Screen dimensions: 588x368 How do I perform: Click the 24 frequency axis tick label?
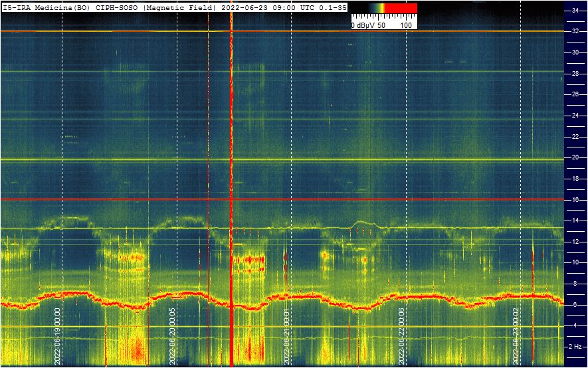click(576, 116)
